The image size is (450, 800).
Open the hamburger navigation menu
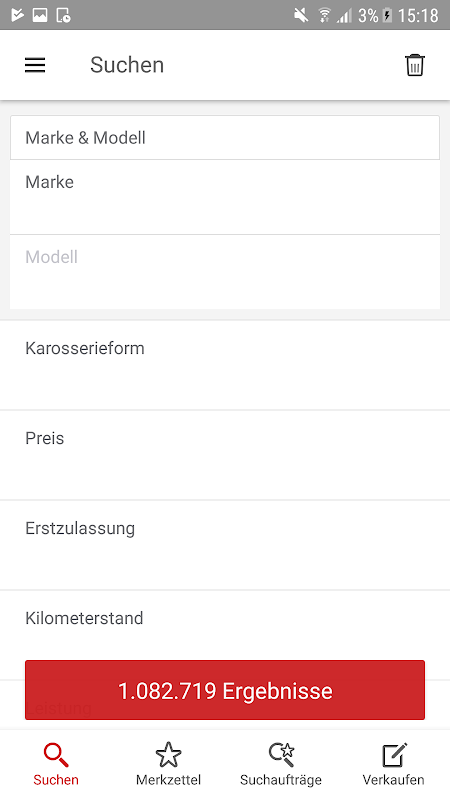click(35, 65)
